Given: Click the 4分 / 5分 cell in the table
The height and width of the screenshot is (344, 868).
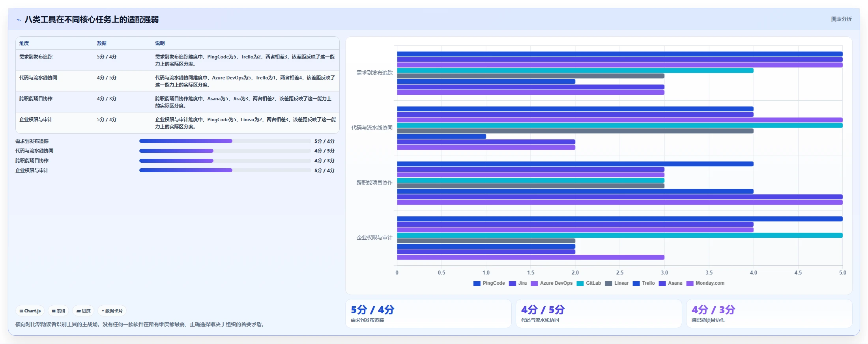Looking at the screenshot, I should tap(107, 78).
